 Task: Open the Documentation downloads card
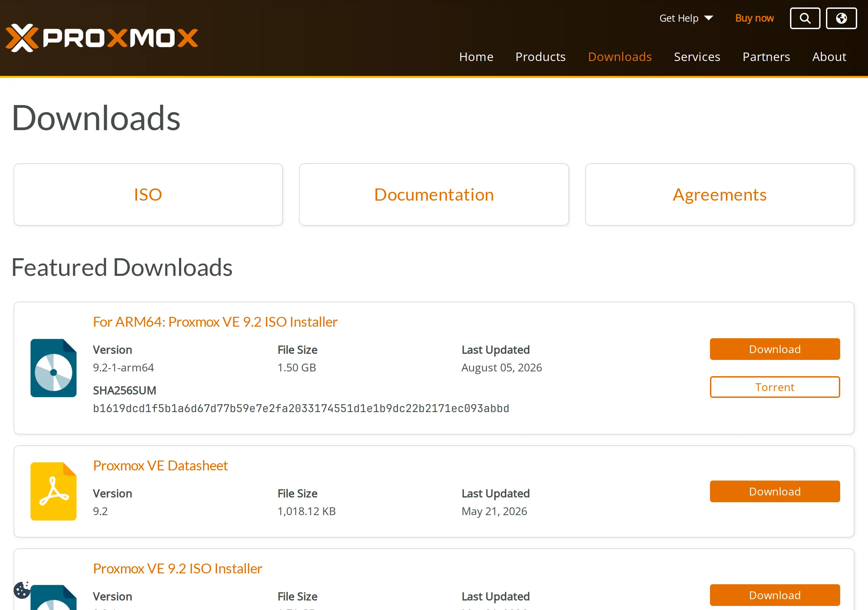434,195
